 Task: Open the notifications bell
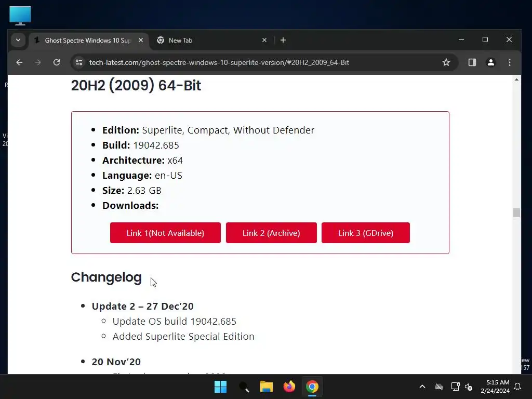coord(518,387)
